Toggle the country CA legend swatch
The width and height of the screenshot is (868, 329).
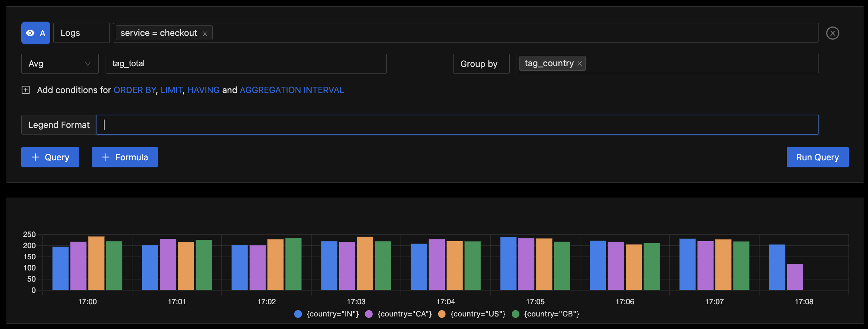(369, 314)
